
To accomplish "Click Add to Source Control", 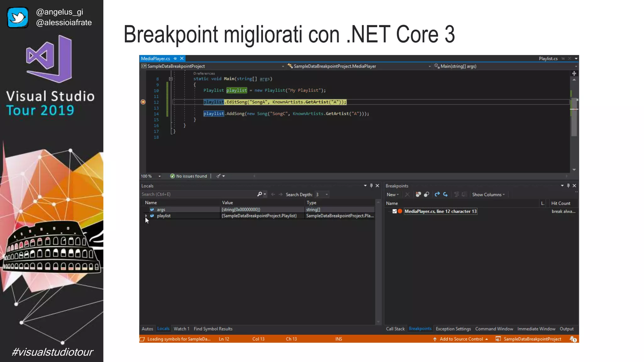I will (x=461, y=339).
